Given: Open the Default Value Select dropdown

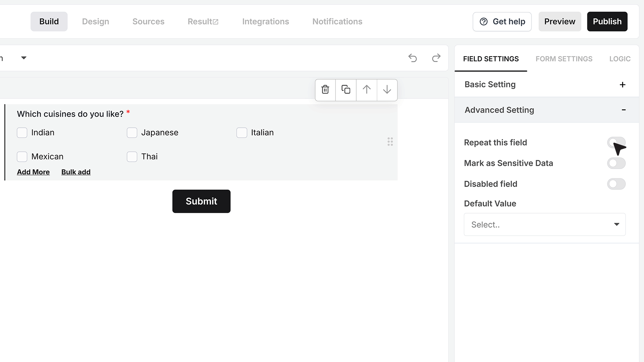Looking at the screenshot, I should pos(545,225).
